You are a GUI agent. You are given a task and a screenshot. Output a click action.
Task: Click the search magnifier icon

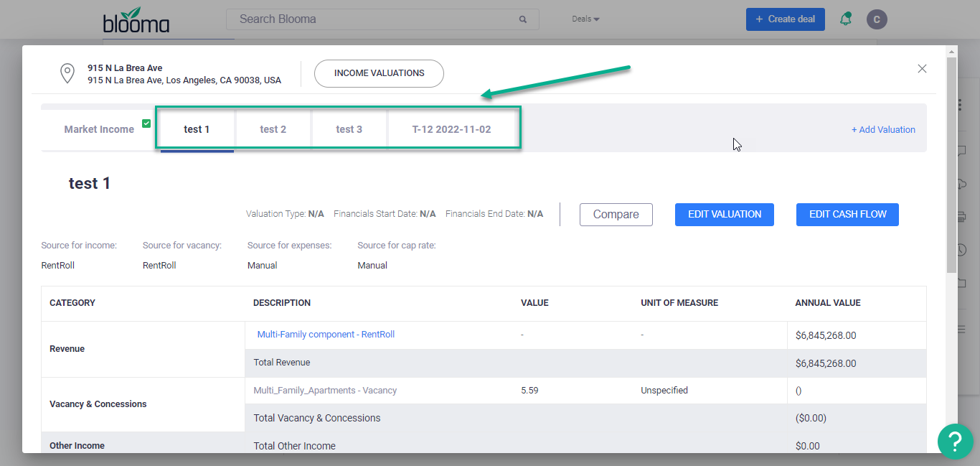(x=523, y=19)
